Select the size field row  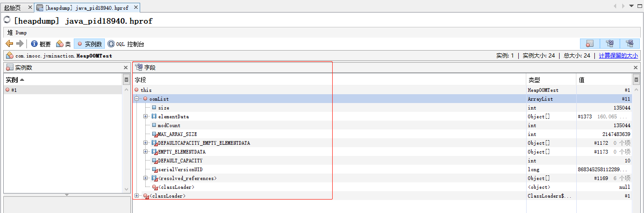tap(383, 108)
